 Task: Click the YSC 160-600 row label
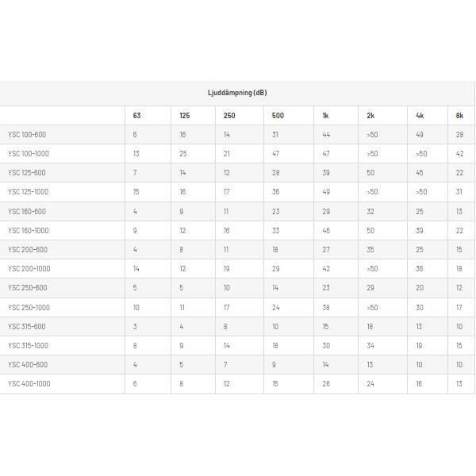27,212
